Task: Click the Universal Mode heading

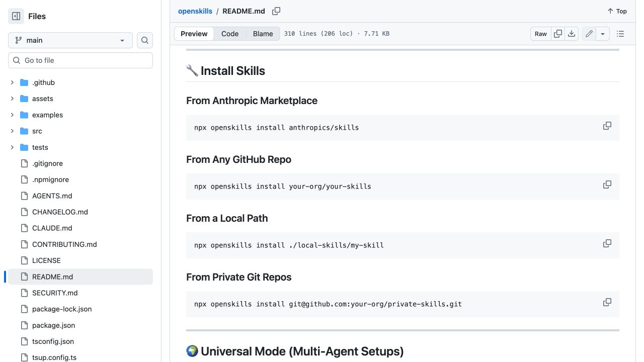Action: coord(295,351)
